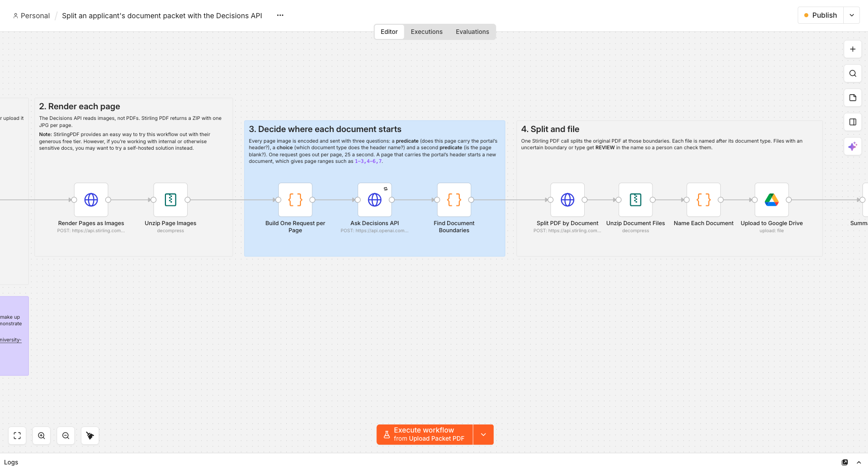Expand the Execute workflow trigger dropdown
The width and height of the screenshot is (868, 470).
pyautogui.click(x=484, y=435)
